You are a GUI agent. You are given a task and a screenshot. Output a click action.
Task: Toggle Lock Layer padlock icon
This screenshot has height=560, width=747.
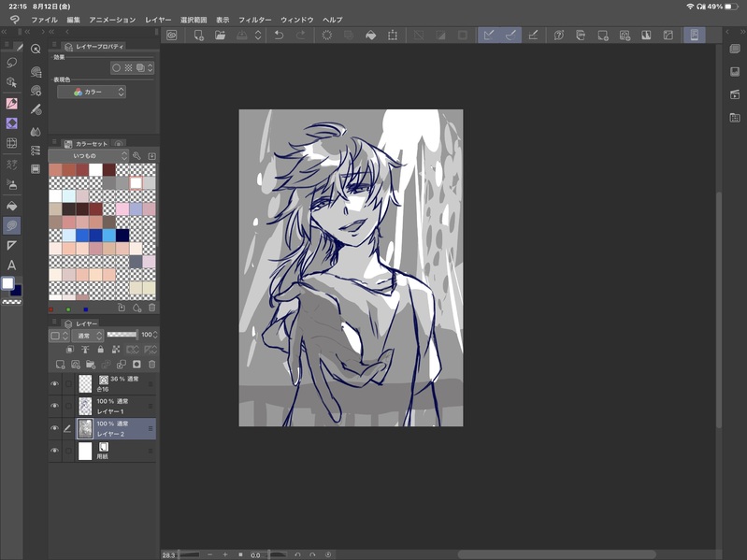click(101, 350)
